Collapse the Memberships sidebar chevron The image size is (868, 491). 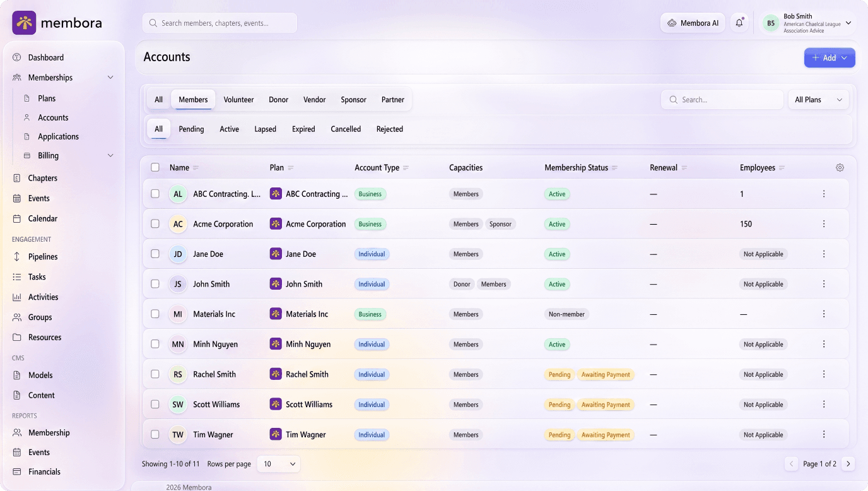(x=110, y=78)
